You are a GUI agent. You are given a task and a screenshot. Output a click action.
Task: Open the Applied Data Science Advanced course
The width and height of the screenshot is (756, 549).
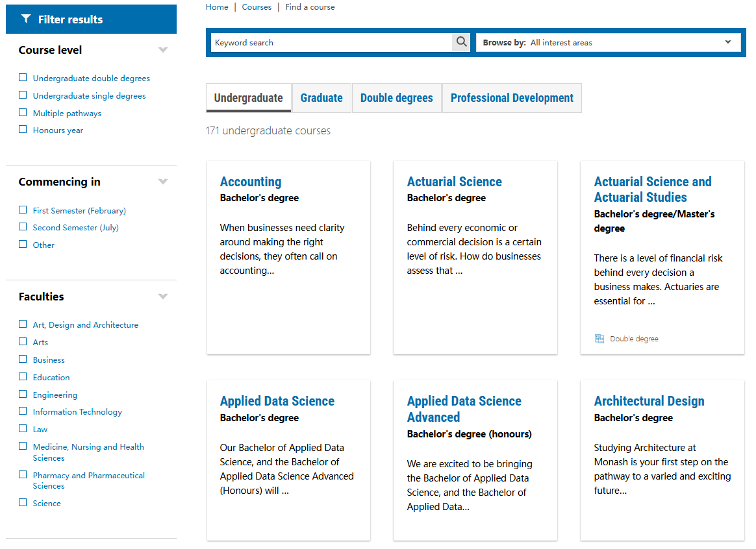(464, 409)
